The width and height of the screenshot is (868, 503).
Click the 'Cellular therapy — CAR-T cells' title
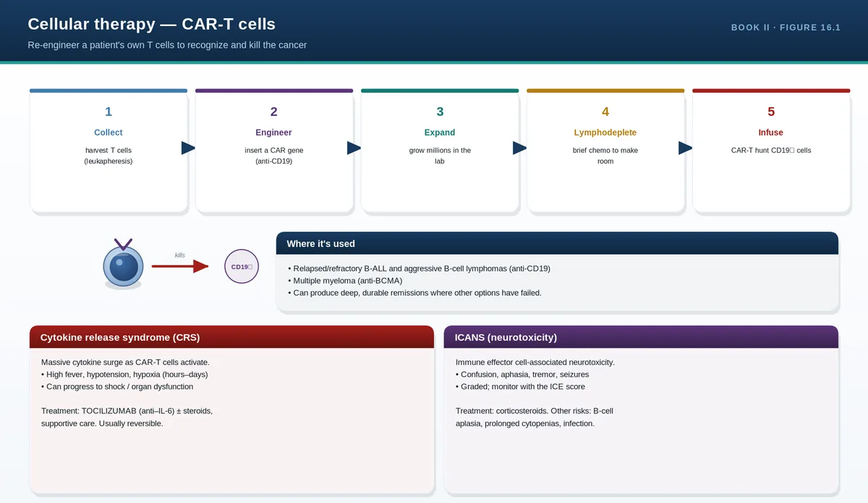(151, 24)
